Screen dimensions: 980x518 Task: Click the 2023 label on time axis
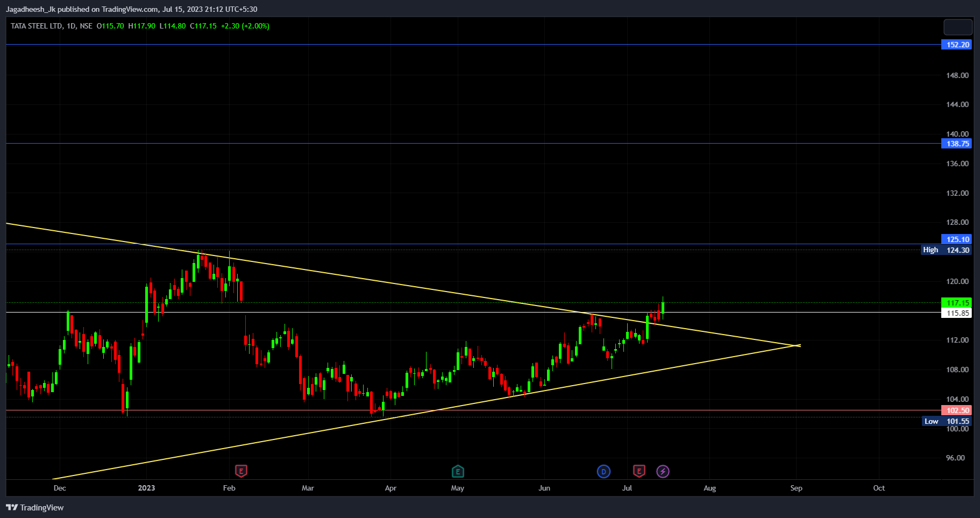[146, 488]
